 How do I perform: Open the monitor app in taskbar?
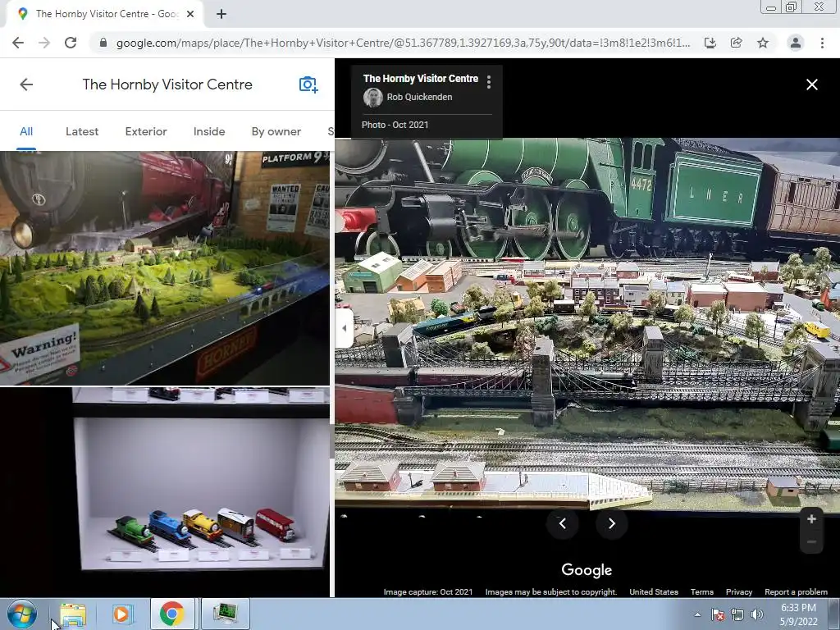pyautogui.click(x=226, y=614)
